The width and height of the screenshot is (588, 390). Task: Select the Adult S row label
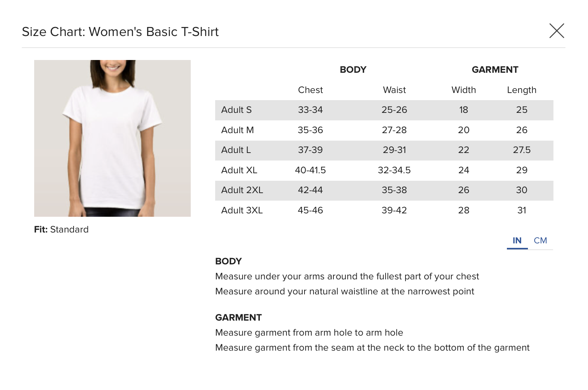236,110
